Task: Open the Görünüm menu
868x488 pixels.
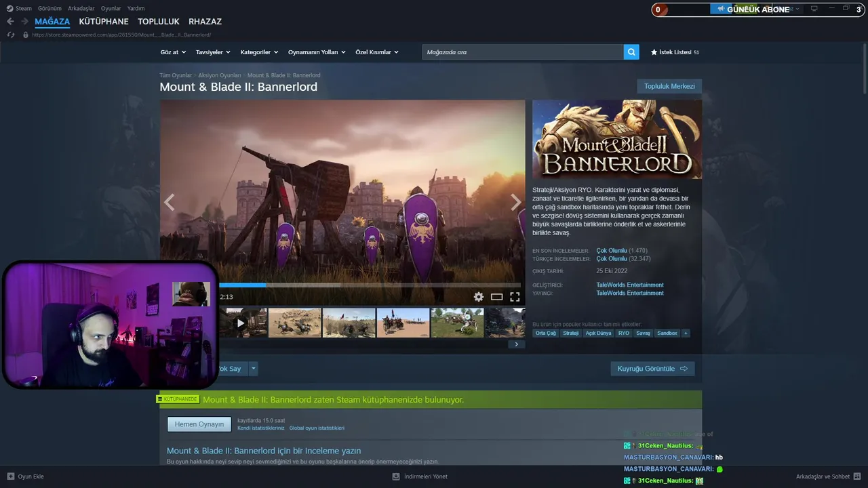Action: (50, 8)
